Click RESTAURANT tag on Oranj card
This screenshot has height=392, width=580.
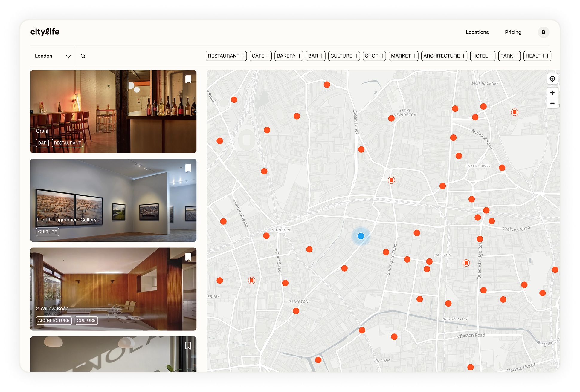(x=67, y=143)
